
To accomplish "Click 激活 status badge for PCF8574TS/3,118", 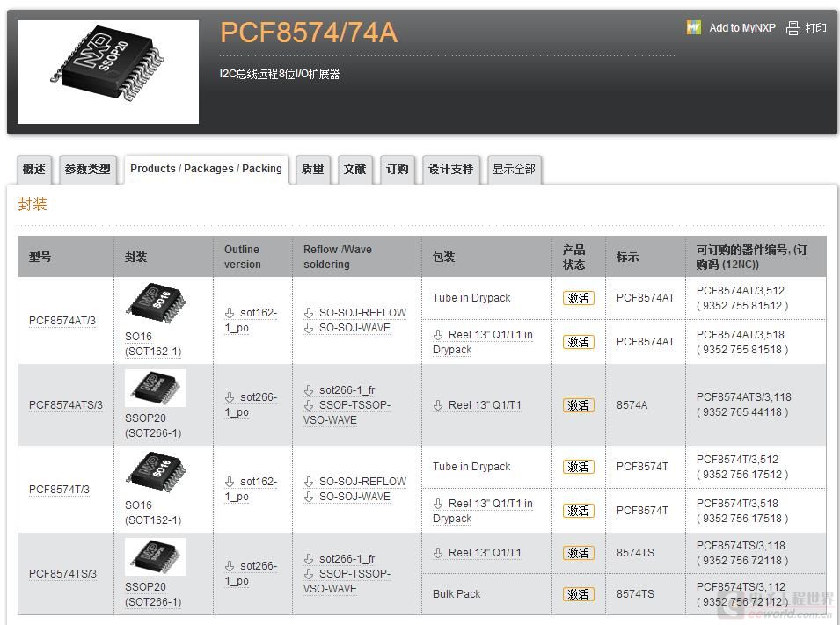I will coord(579,553).
